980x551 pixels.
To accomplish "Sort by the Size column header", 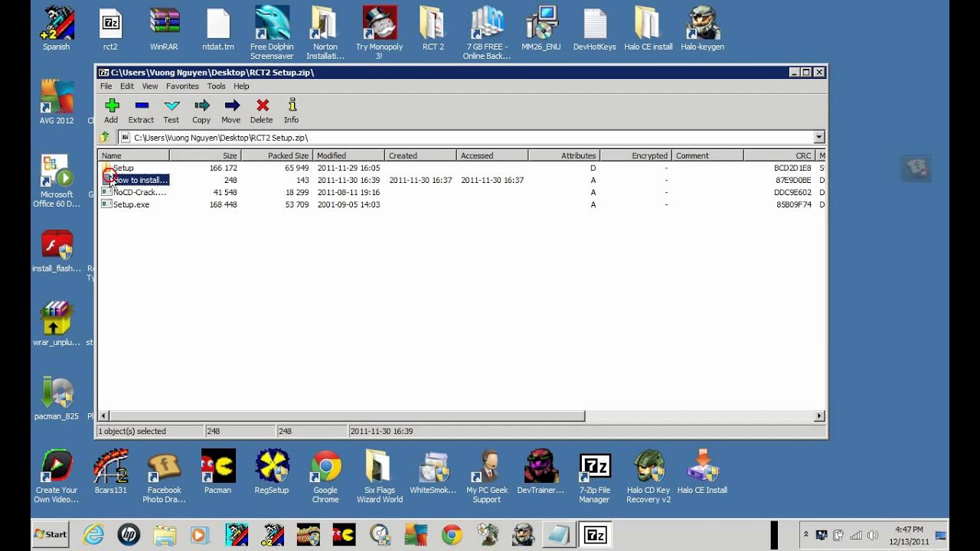I will (x=205, y=155).
